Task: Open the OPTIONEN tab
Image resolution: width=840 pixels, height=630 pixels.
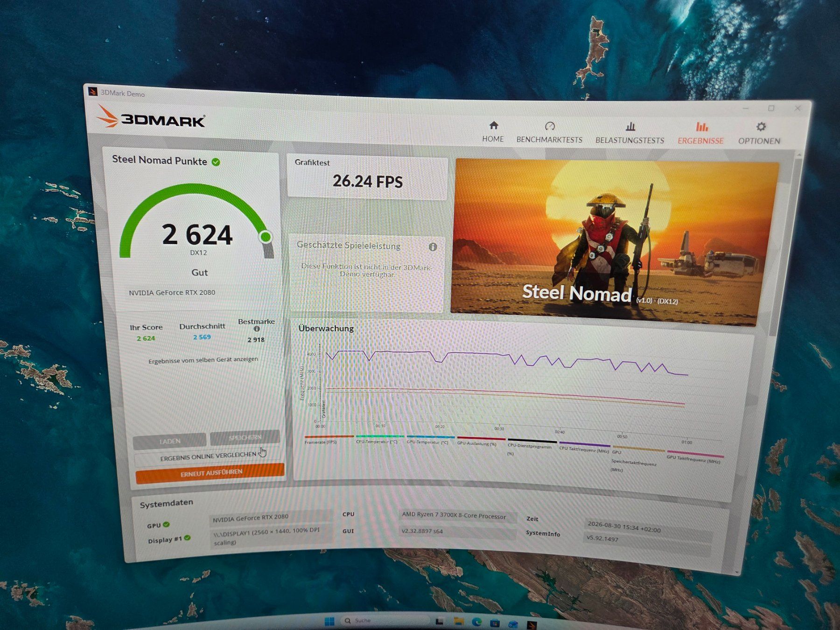Action: click(x=759, y=134)
